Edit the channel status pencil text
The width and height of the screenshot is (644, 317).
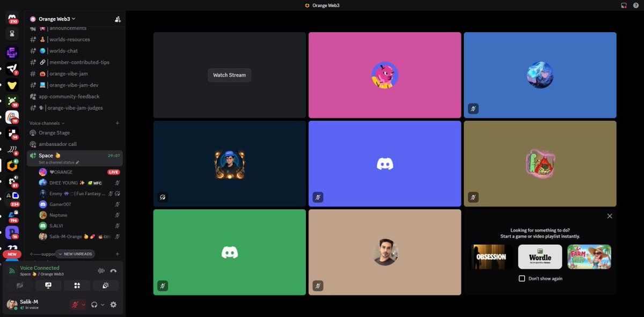pos(59,162)
